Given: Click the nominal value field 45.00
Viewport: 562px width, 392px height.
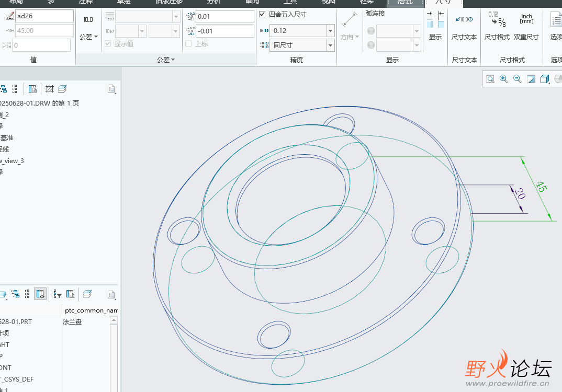Looking at the screenshot, I should click(x=44, y=31).
